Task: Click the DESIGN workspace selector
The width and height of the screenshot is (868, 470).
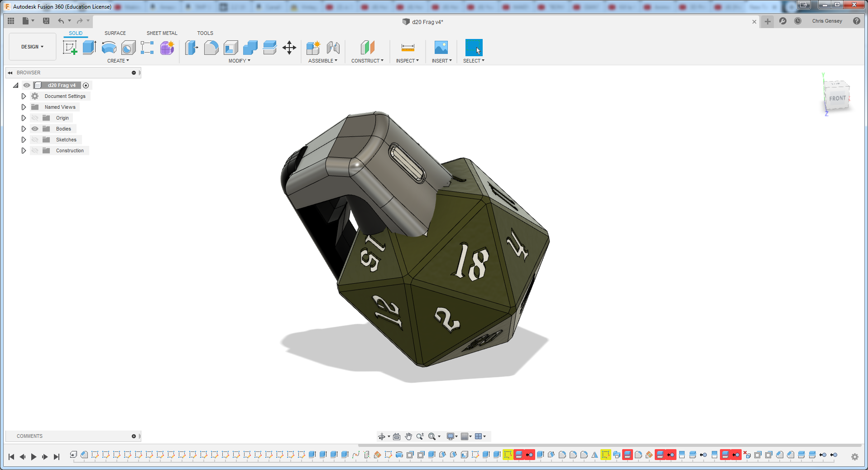Action: click(x=32, y=46)
